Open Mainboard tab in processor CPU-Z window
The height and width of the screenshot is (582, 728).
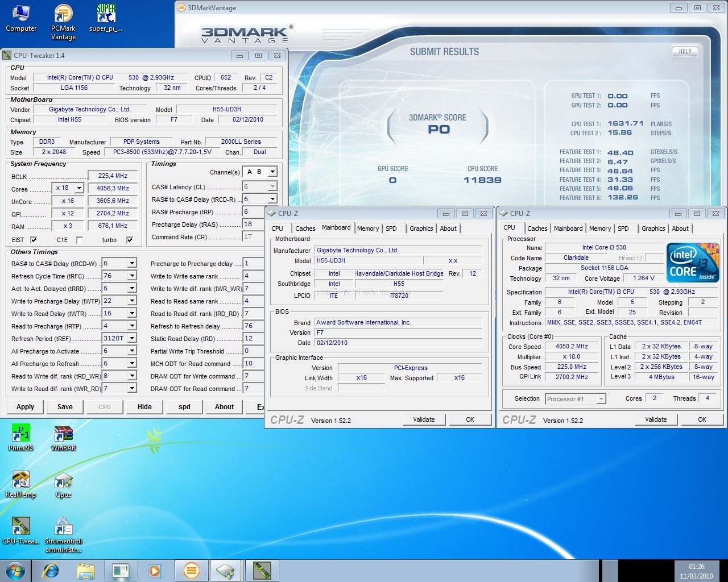pyautogui.click(x=568, y=228)
